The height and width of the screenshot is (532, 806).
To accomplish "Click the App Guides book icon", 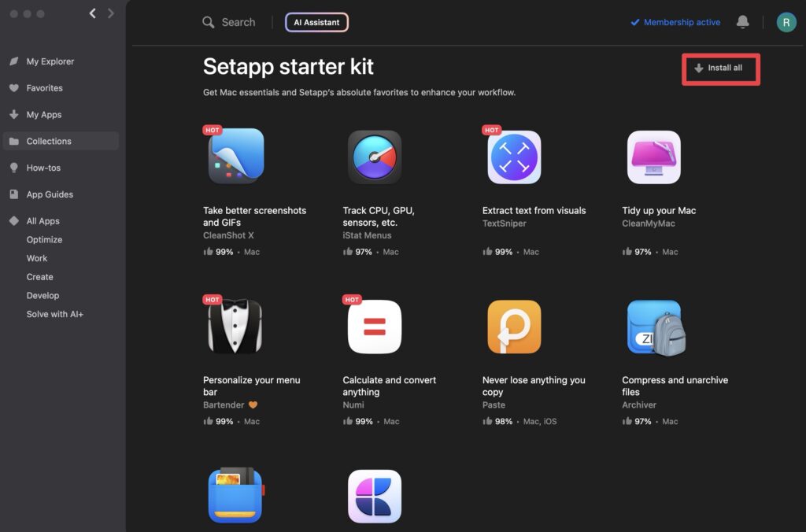I will (14, 194).
